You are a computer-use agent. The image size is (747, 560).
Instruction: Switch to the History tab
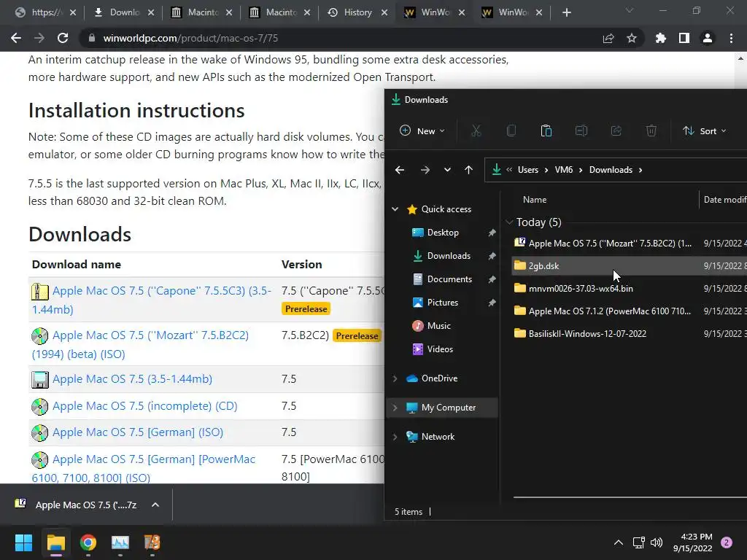(357, 12)
